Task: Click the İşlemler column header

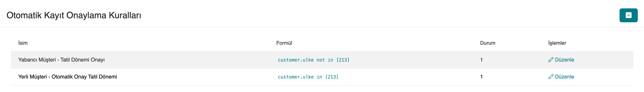Action: 557,43
